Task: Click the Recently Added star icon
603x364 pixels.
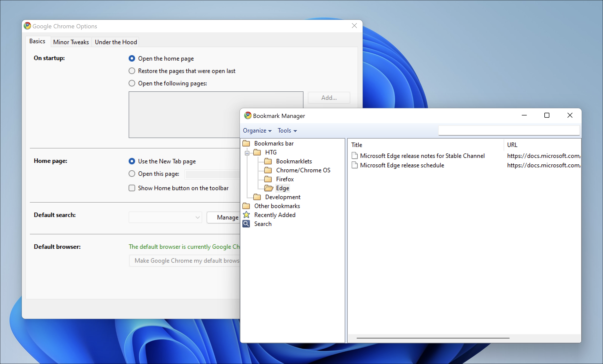Action: tap(246, 215)
